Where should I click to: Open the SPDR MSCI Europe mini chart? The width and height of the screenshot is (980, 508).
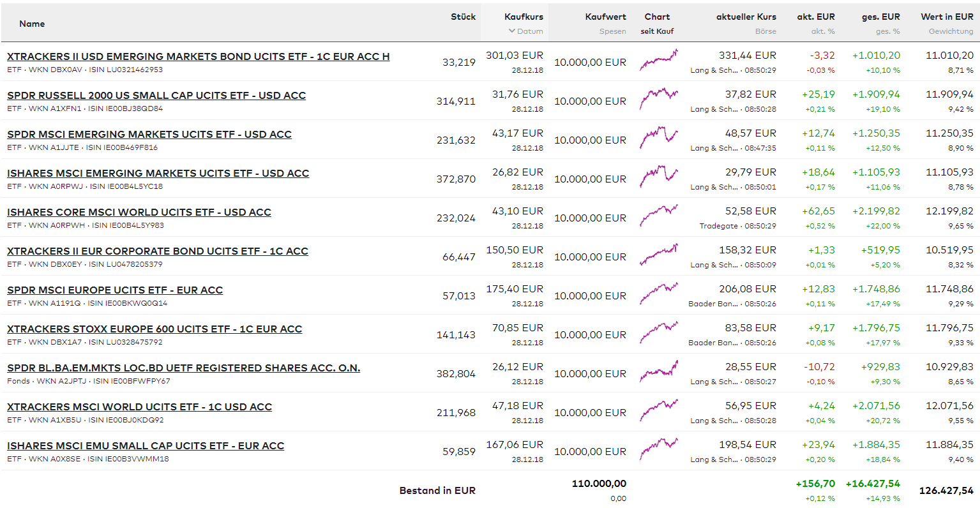[x=658, y=295]
